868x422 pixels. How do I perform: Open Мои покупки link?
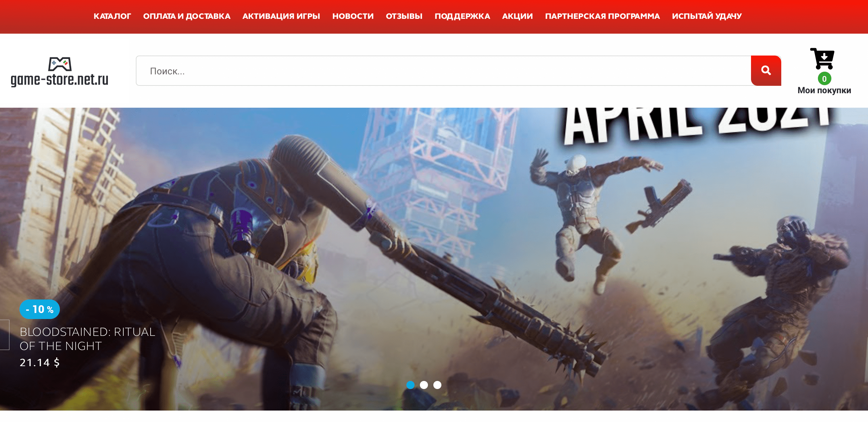824,91
